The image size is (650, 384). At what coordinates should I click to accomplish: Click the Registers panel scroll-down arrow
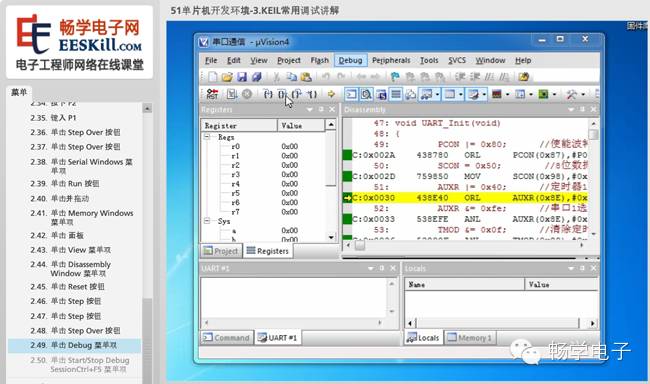point(331,238)
